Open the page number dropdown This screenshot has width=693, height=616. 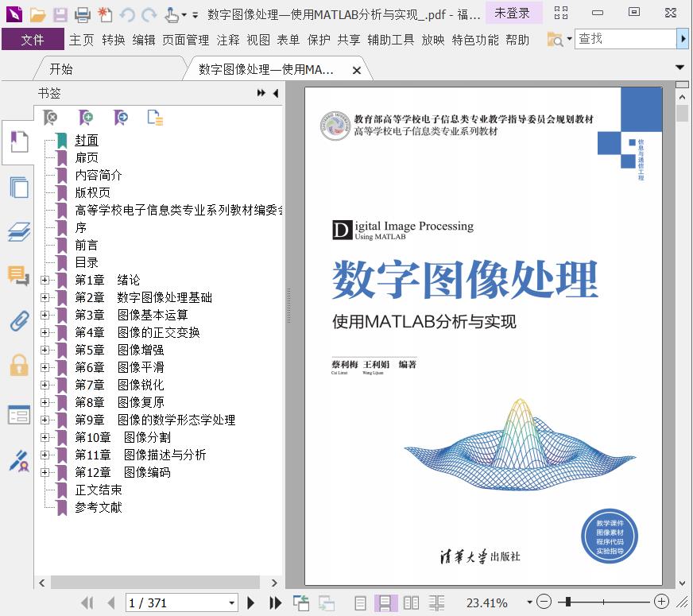coord(231,602)
